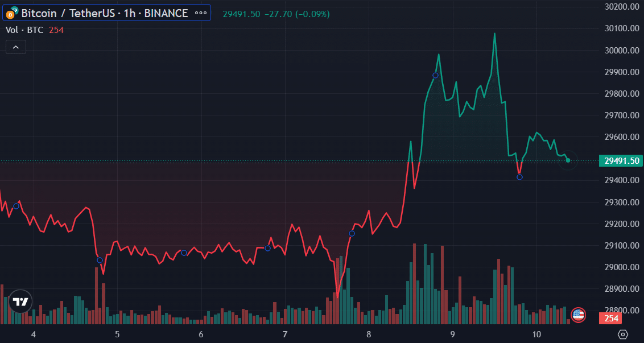Click the circle marker at the red dip below 29491

tap(519, 177)
